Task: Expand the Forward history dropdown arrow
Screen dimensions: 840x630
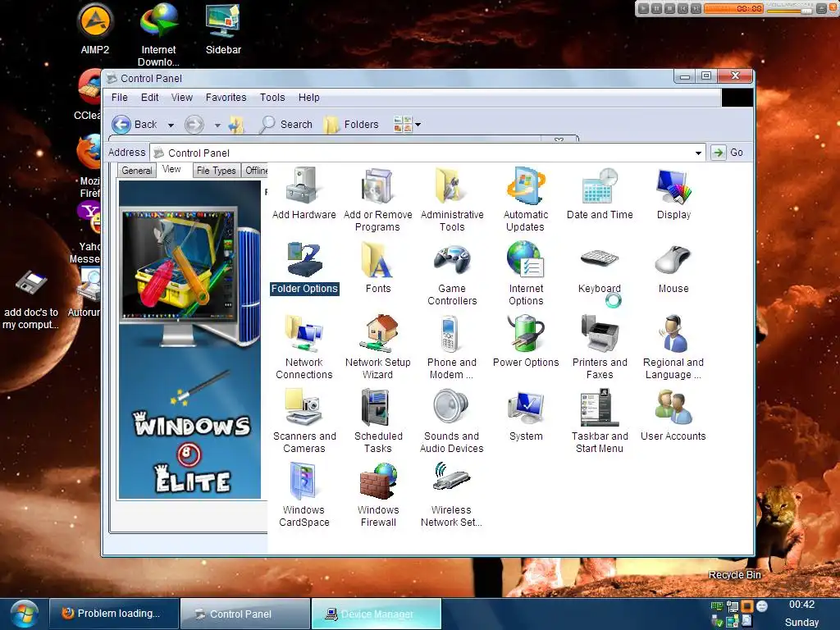Action: click(217, 125)
